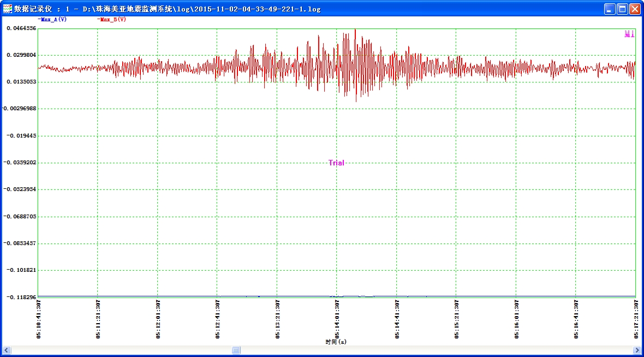Close the data recorder window
Image resolution: width=644 pixels, height=357 pixels.
click(x=635, y=9)
